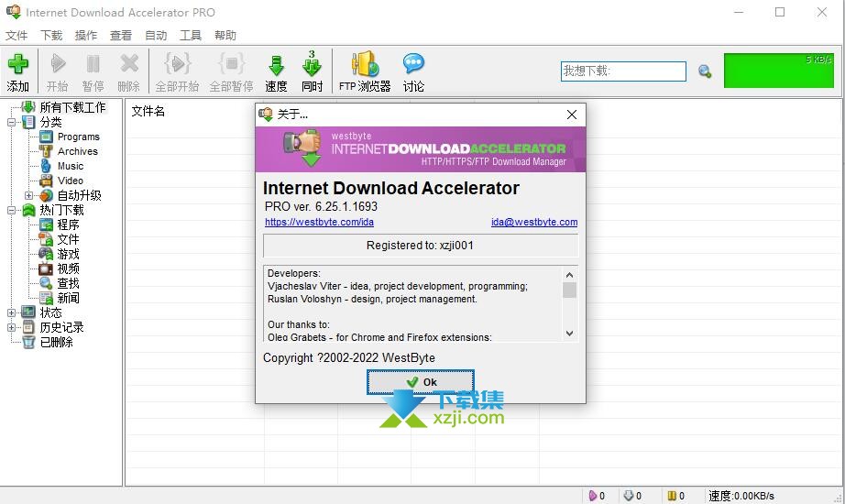Screen dimensions: 845x504
Task: Click the 速度:0.00KB/s status text
Action: 741,496
